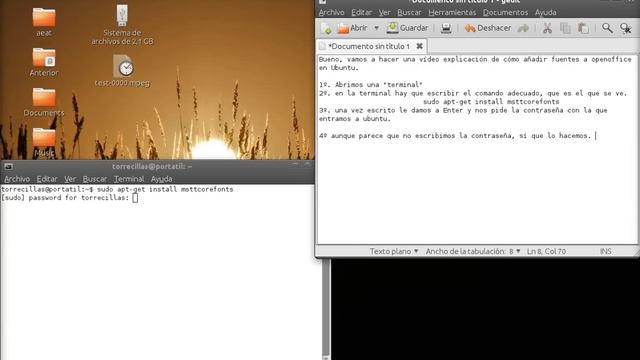Open terminal Editar menu
The width and height of the screenshot is (640, 360).
coord(47,179)
